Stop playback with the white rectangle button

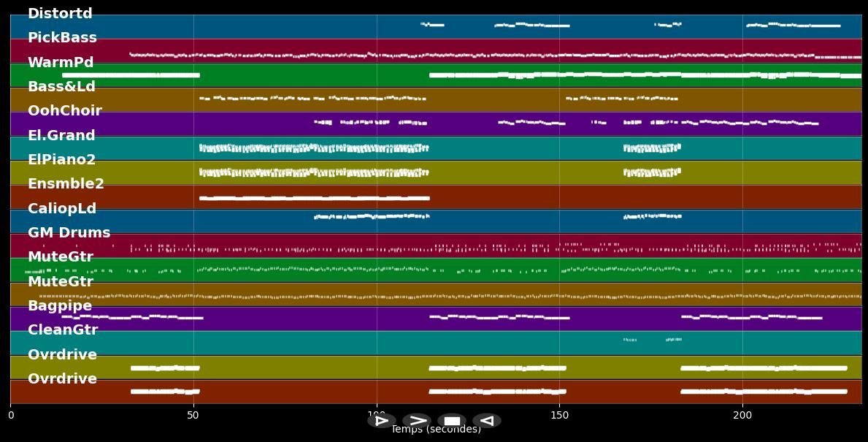(x=452, y=421)
